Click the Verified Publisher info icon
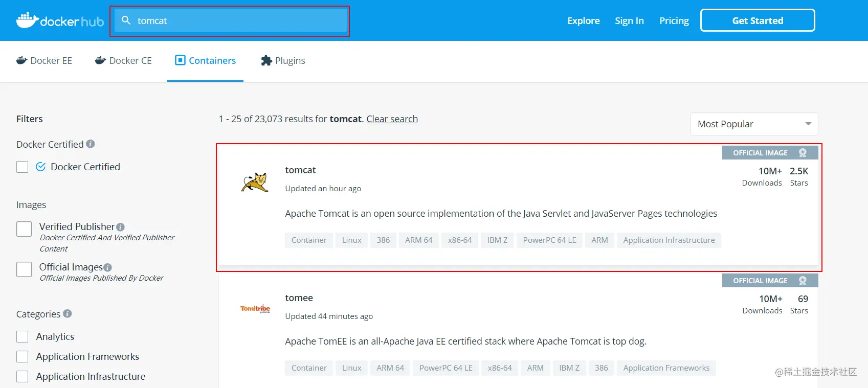Viewport: 868px width, 388px height. pyautogui.click(x=120, y=227)
